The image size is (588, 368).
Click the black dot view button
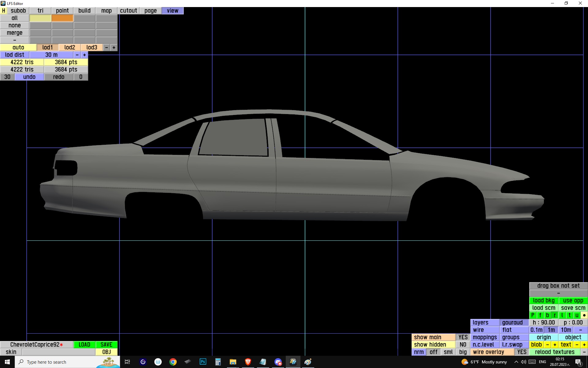[584, 315]
